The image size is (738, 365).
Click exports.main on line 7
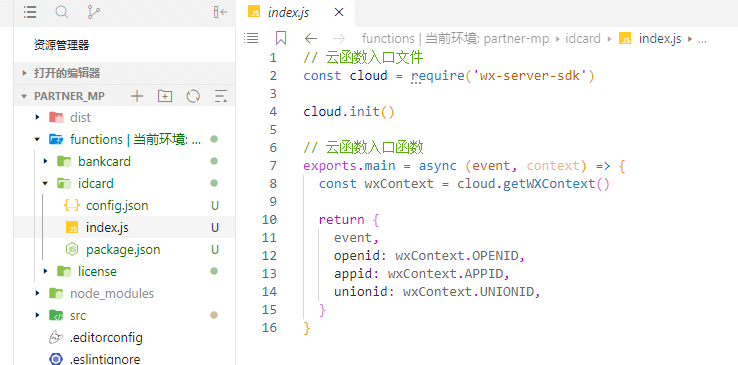coord(349,166)
